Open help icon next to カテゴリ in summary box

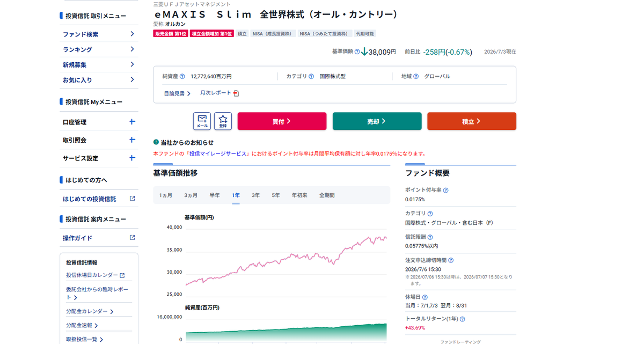click(x=311, y=76)
